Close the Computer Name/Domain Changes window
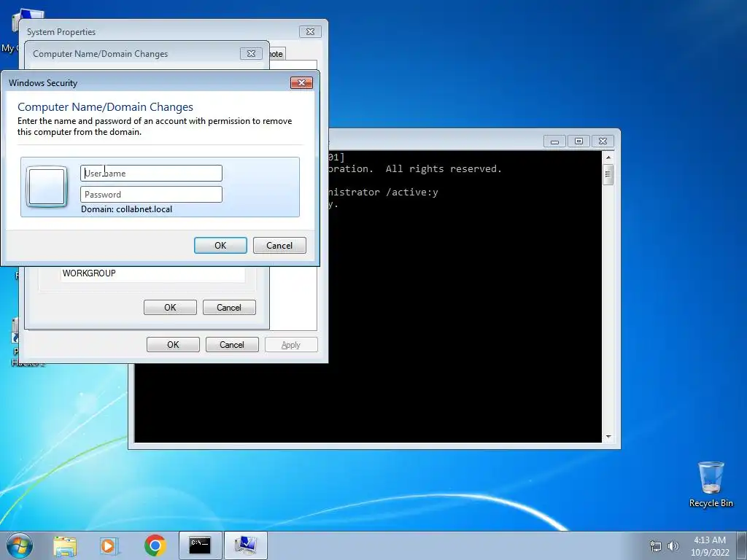The width and height of the screenshot is (747, 560). 251,54
